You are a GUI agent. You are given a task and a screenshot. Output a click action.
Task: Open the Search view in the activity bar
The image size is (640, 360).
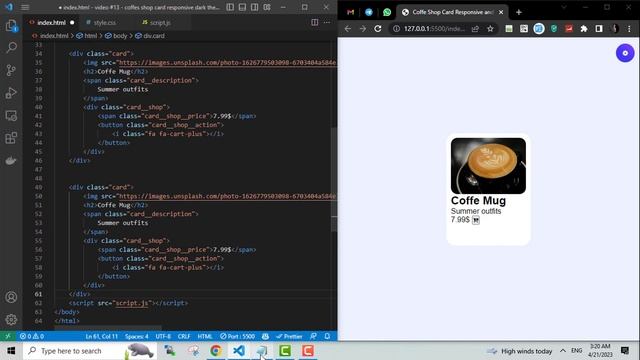[x=11, y=48]
